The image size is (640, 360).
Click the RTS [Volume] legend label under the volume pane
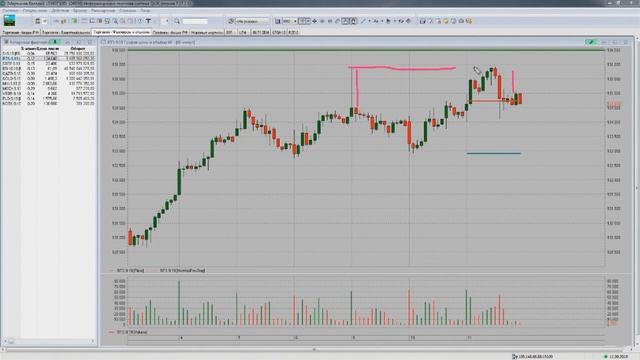coord(132,332)
